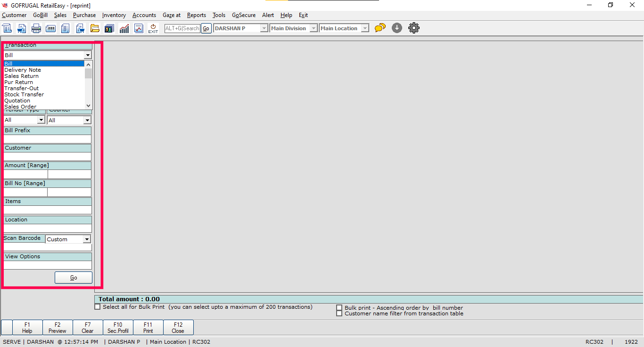
Task: Select Delivery Note from transaction list
Action: (x=44, y=70)
